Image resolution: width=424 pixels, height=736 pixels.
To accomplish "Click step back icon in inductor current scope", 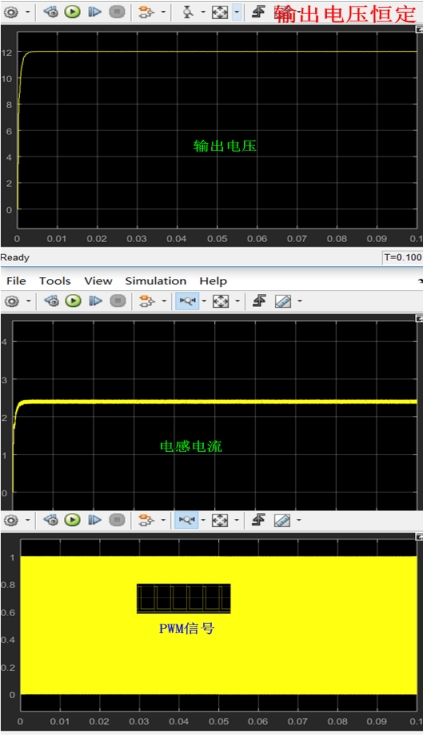I will tap(51, 301).
